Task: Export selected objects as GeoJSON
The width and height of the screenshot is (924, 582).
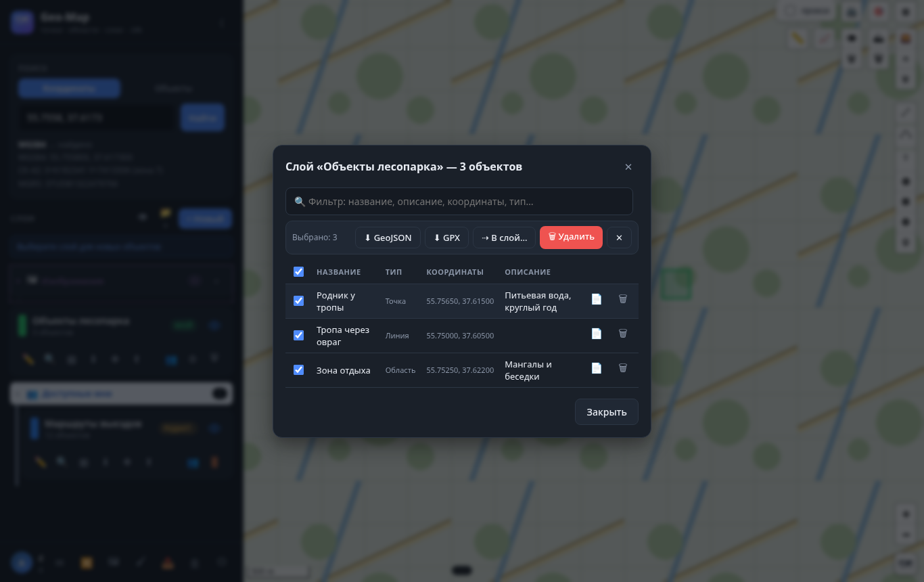Action: (x=388, y=238)
